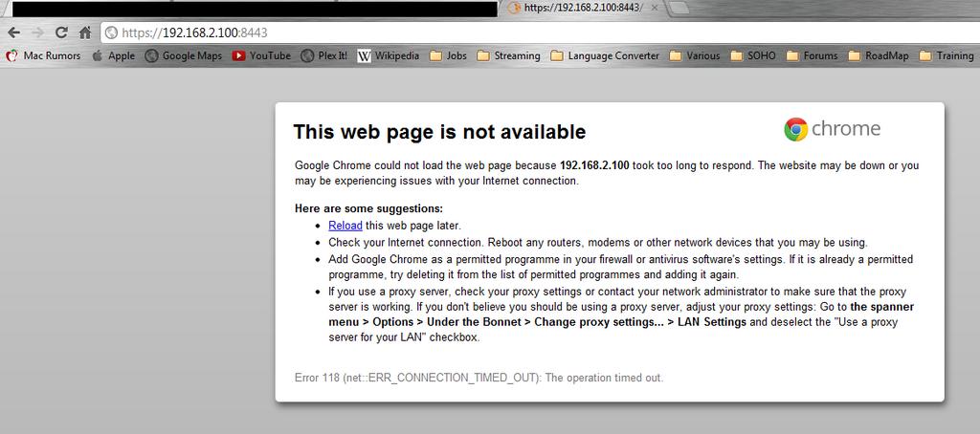Open a new tab with the tab button
The image size is (980, 434).
[680, 8]
